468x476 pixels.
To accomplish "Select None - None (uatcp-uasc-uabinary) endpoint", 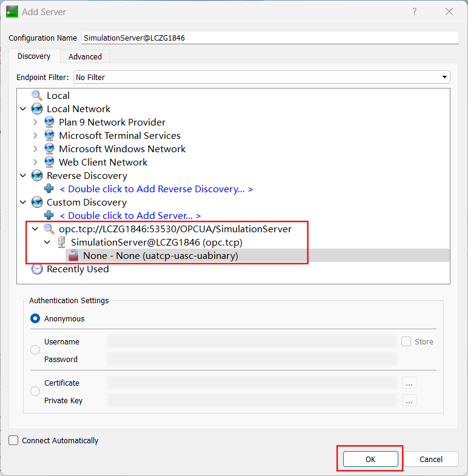I will click(258, 256).
